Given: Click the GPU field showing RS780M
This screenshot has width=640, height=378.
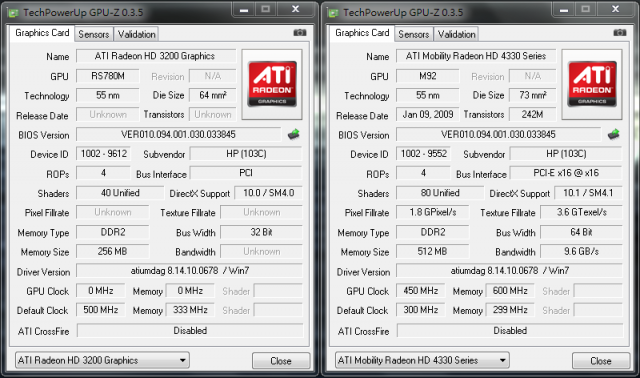Looking at the screenshot, I should [x=108, y=76].
